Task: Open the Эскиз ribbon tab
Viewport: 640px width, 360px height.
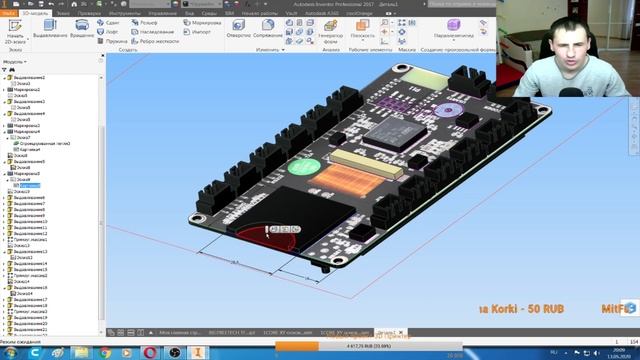Action: point(63,13)
